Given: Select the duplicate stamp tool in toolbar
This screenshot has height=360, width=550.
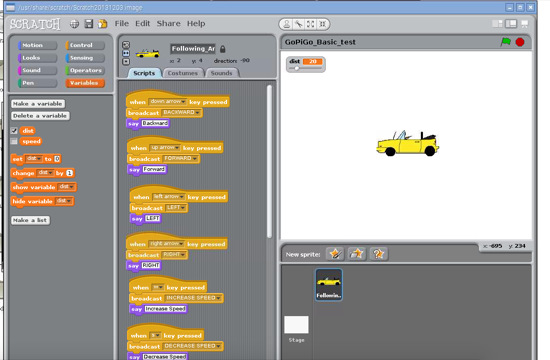Looking at the screenshot, I should pyautogui.click(x=287, y=24).
